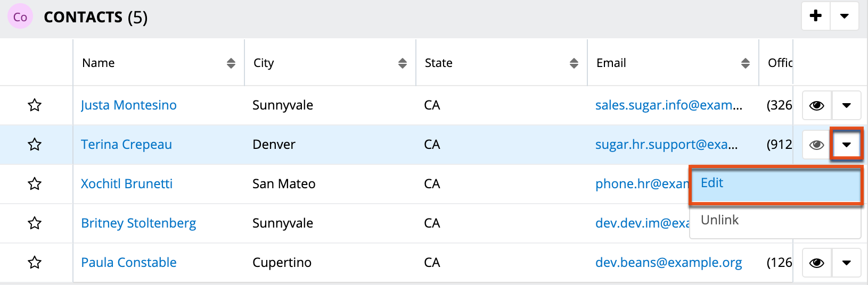Expand actions dropdown for Justa Montesino row
Viewport: 868px width, 285px height.
[846, 105]
